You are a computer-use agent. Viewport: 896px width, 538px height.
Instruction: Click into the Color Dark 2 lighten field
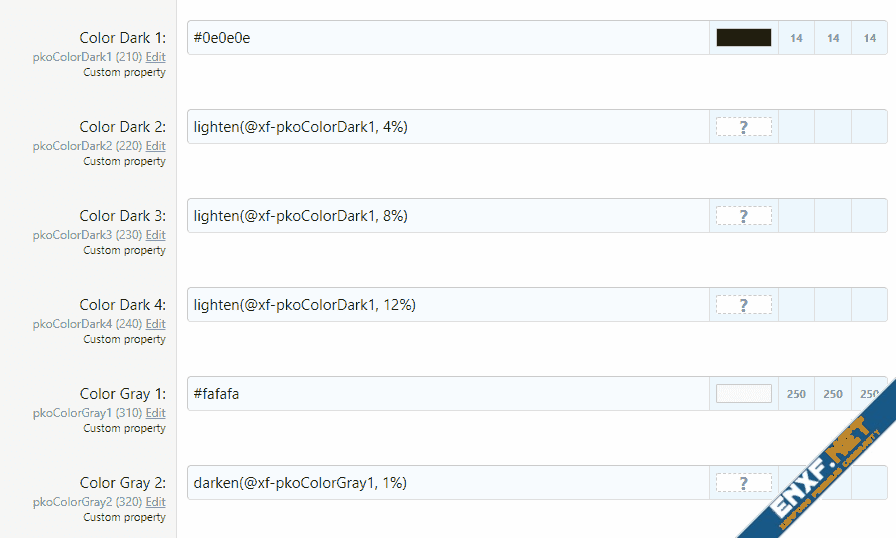pyautogui.click(x=448, y=127)
